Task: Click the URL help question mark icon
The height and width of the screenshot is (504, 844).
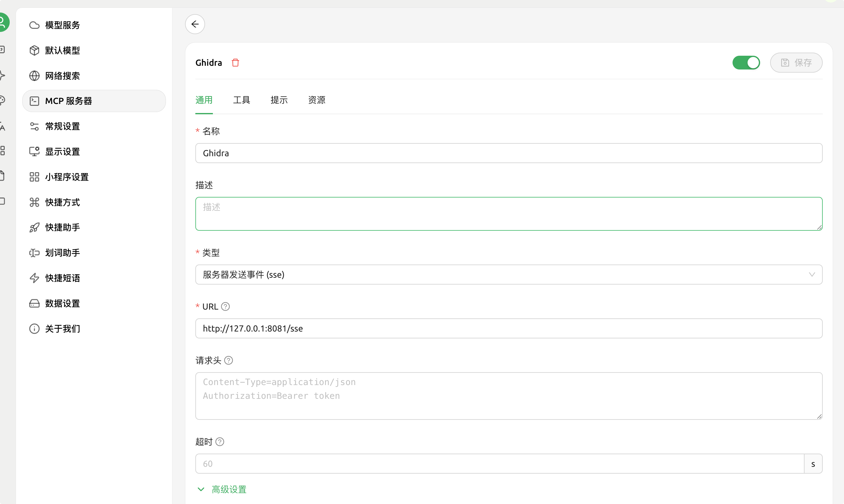Action: pyautogui.click(x=225, y=307)
